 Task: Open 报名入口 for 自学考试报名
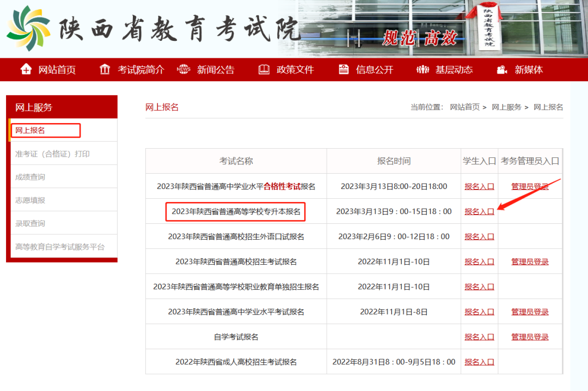tap(479, 337)
